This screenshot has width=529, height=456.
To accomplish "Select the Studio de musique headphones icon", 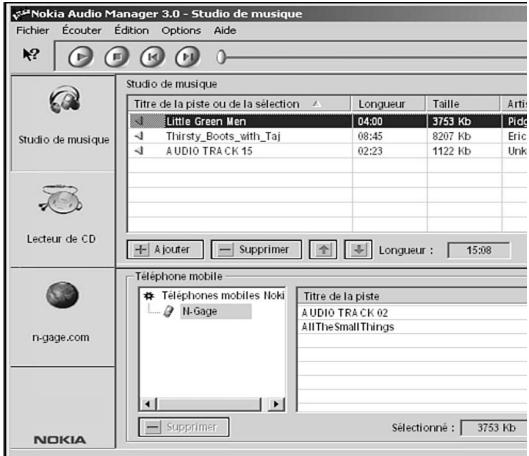I will [65, 99].
